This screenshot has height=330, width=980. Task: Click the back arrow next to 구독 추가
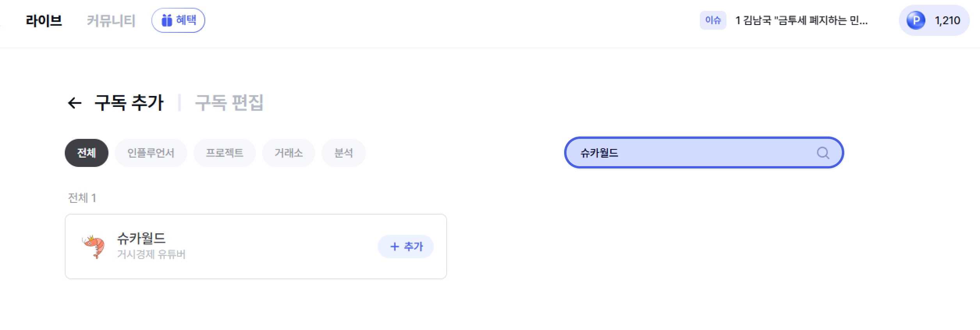point(75,103)
